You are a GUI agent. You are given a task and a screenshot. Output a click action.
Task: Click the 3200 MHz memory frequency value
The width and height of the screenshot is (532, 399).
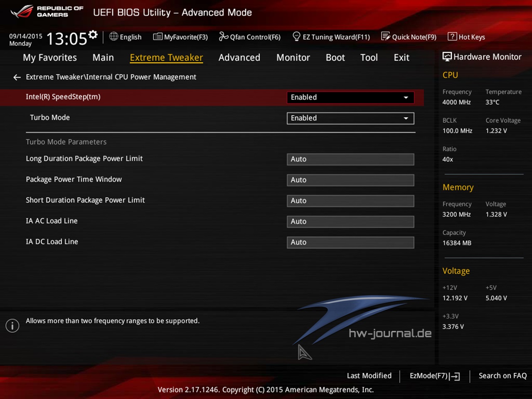point(457,214)
